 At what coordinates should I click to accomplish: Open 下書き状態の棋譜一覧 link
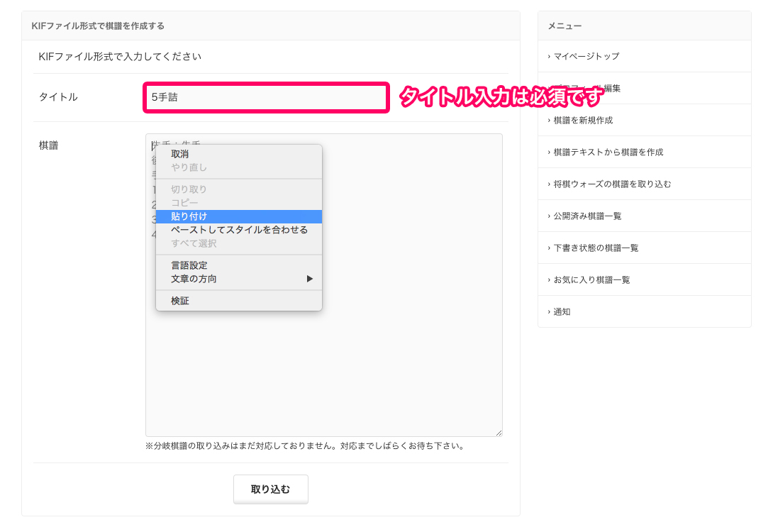pos(596,248)
